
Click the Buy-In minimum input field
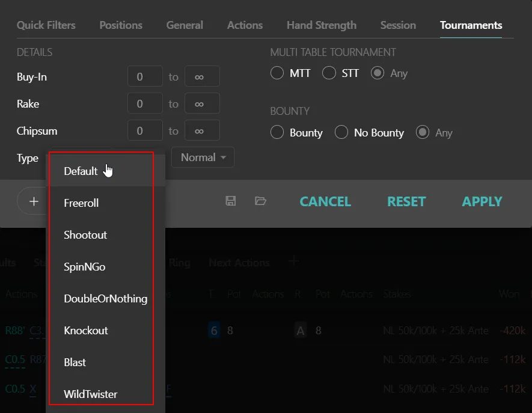[145, 77]
